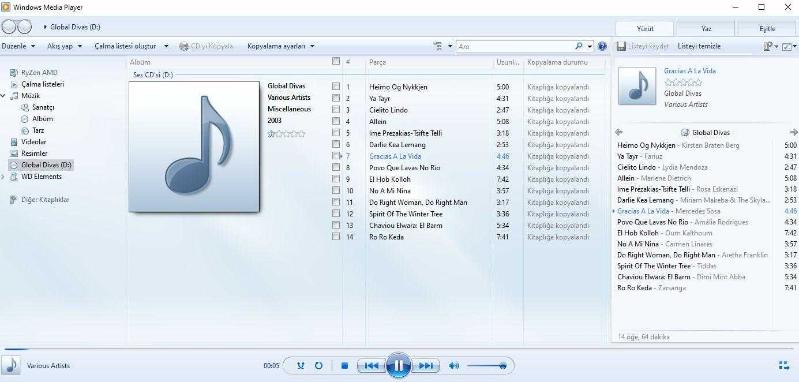This screenshot has height=382, width=799.
Task: Open the Düzenle dropdown menu
Action: [x=18, y=46]
